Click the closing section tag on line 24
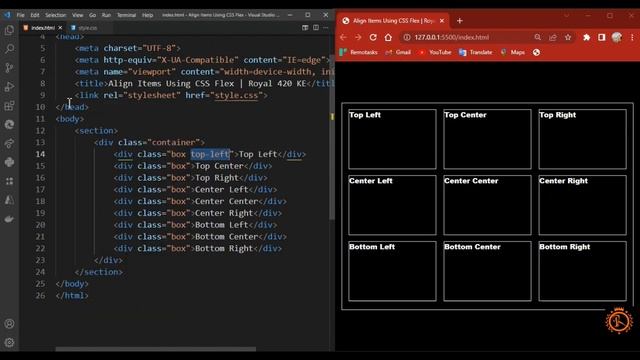The width and height of the screenshot is (640, 360). 99,272
